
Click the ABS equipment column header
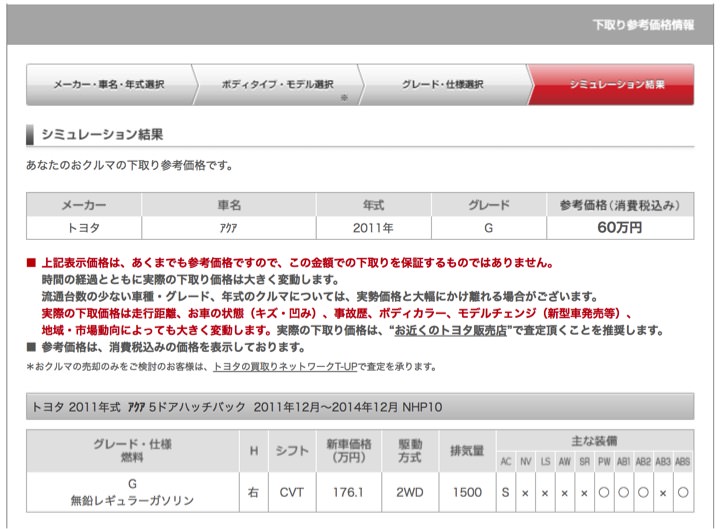[x=682, y=461]
